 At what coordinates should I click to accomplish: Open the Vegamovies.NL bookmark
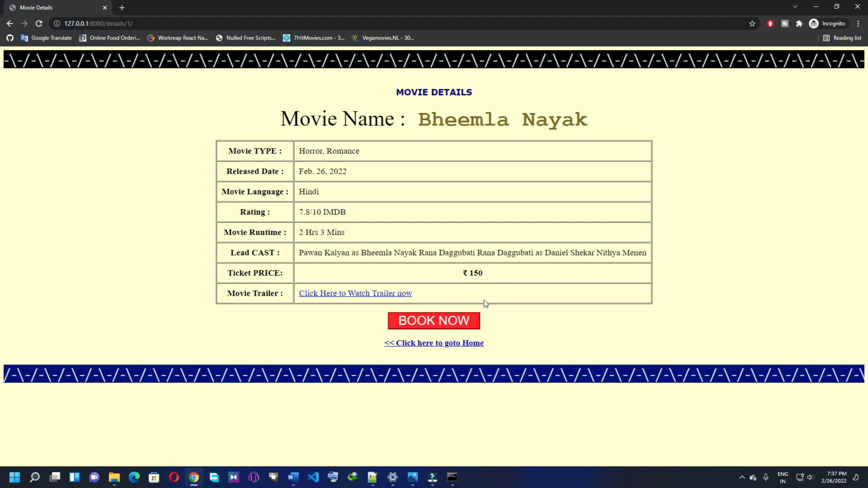tap(383, 38)
